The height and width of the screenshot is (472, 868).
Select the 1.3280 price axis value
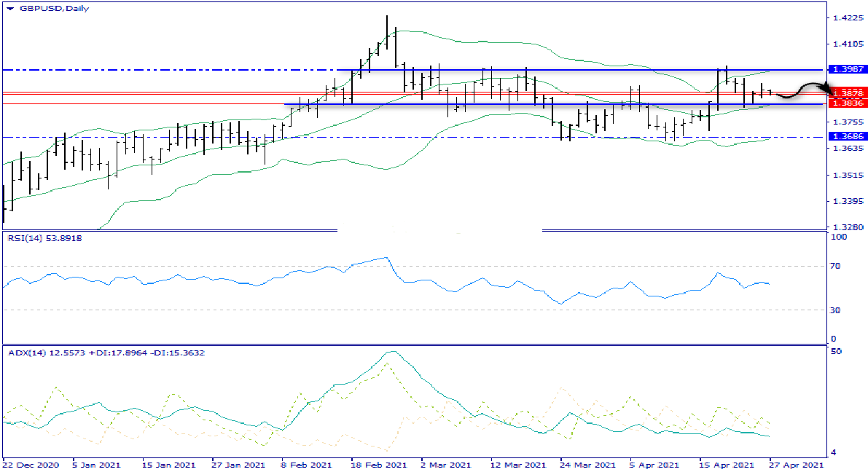pyautogui.click(x=848, y=227)
